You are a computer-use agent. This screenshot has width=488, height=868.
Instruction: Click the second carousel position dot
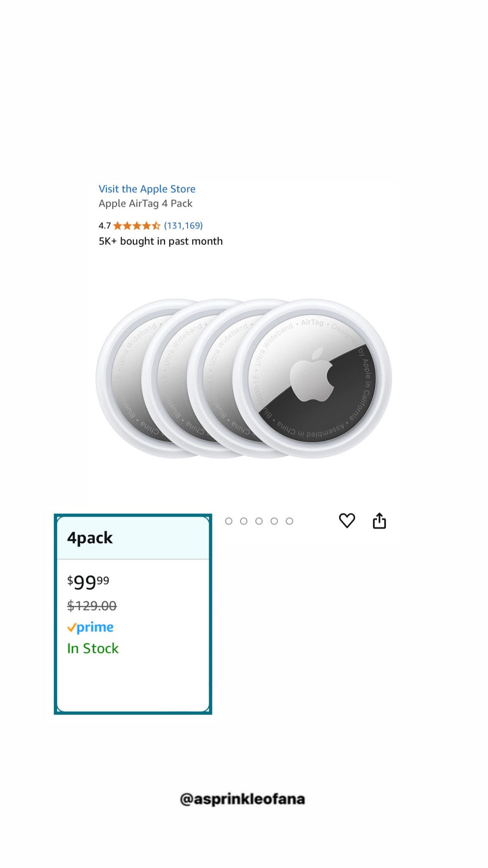pyautogui.click(x=244, y=520)
